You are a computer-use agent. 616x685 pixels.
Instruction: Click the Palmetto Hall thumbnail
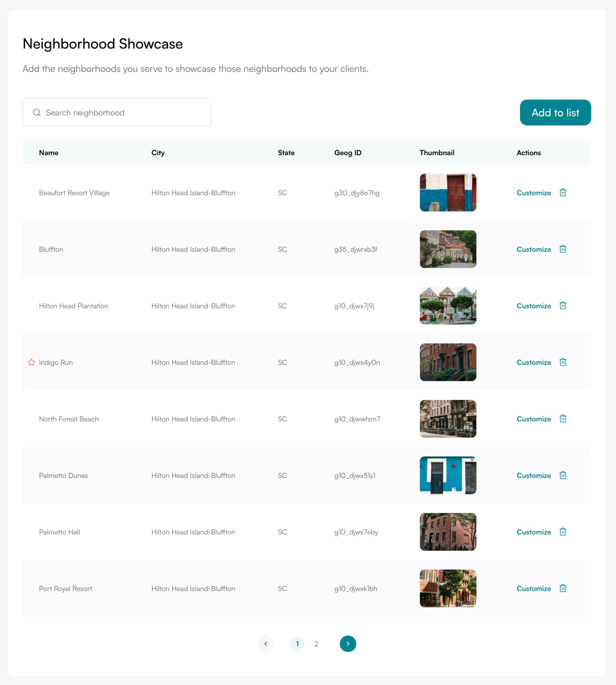448,532
